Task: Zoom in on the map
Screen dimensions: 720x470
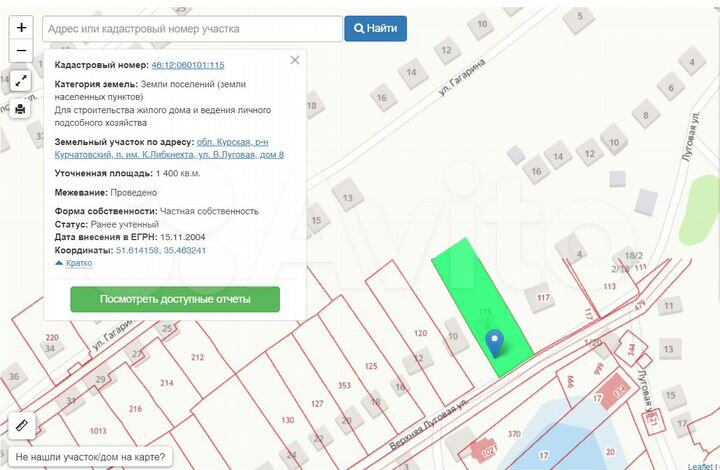Action: coord(21,28)
